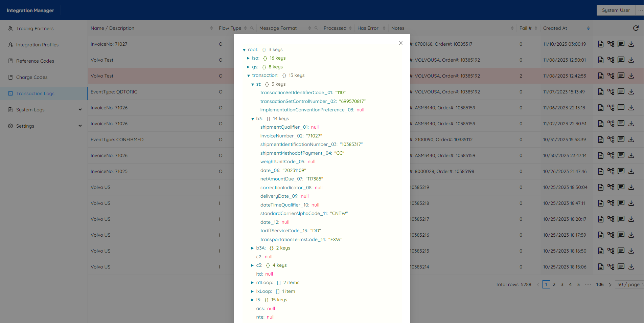The image size is (644, 323).
Task: Click the flow structure icon on the Volvo Test row
Action: (611, 60)
